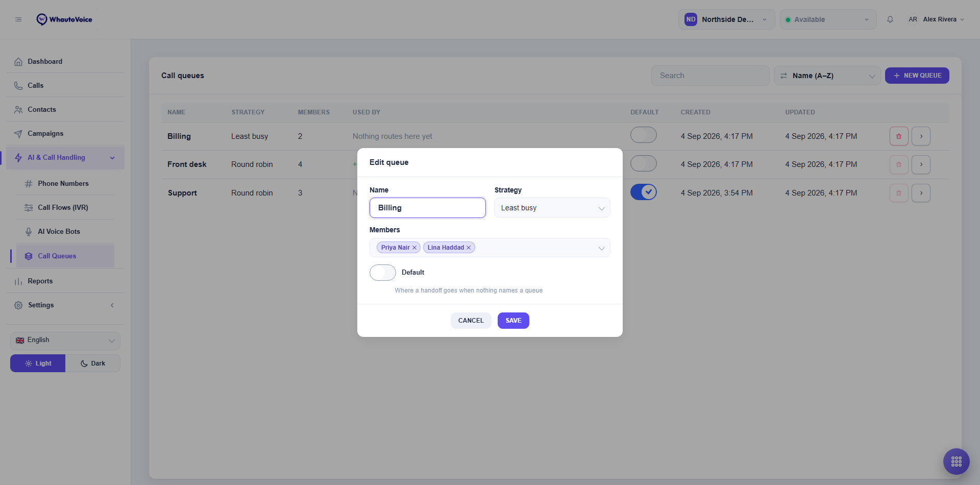This screenshot has height=485, width=980.
Task: Collapse AI & Call Handling section
Action: click(65, 158)
